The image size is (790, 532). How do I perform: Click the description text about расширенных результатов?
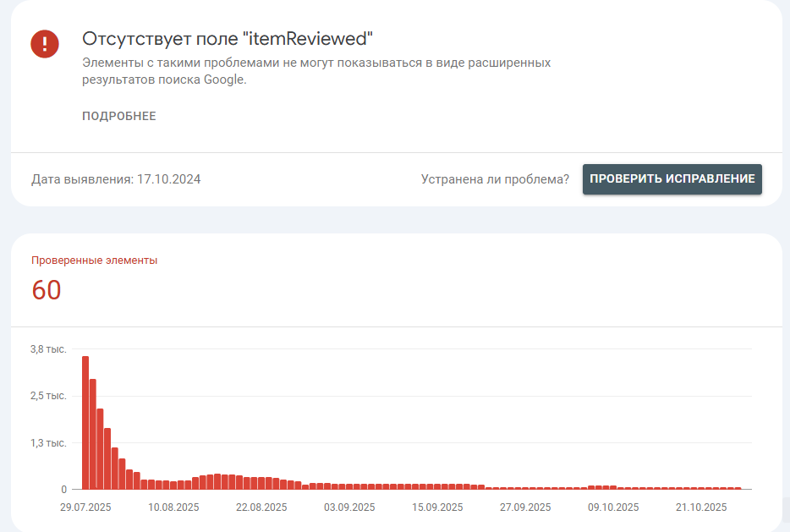316,71
